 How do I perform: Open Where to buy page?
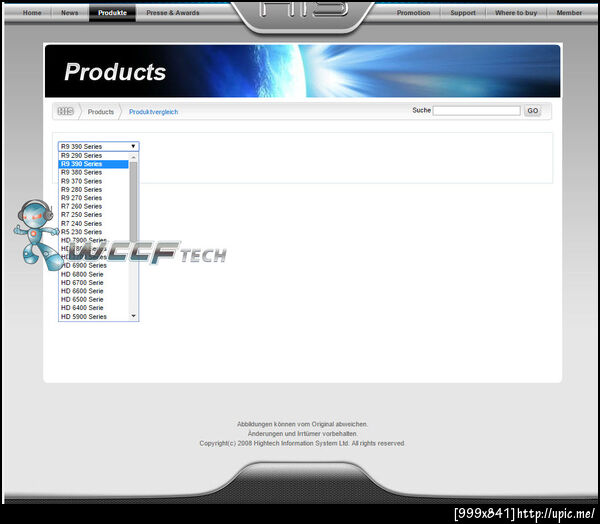coord(516,13)
